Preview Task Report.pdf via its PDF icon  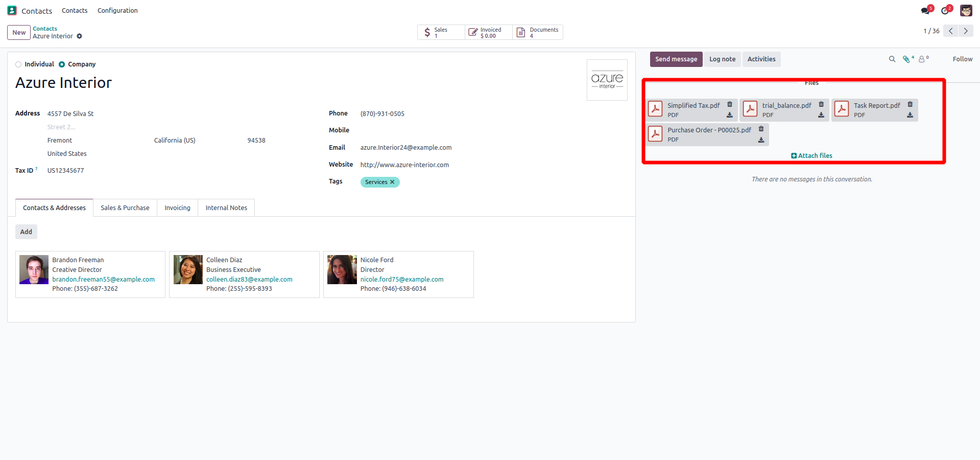[842, 109]
